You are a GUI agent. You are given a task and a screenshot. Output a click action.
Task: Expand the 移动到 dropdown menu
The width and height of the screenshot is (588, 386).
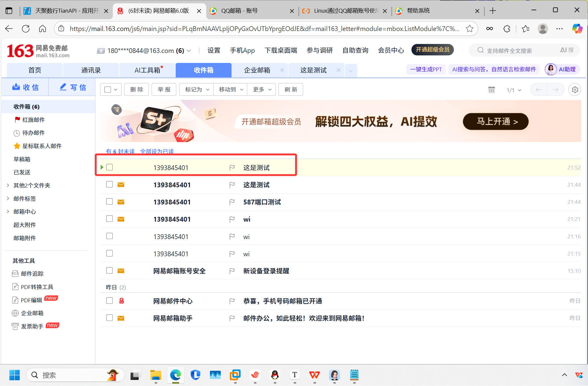point(230,90)
